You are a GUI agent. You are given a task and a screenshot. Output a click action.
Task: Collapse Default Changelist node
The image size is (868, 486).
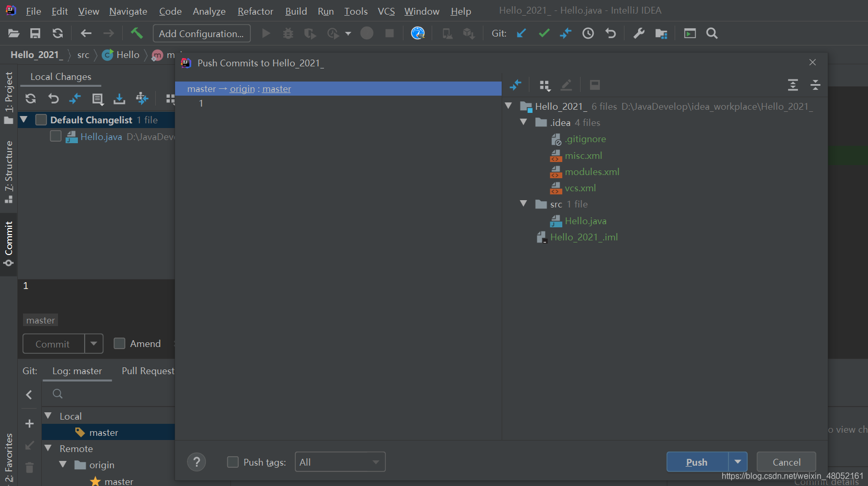click(x=24, y=120)
